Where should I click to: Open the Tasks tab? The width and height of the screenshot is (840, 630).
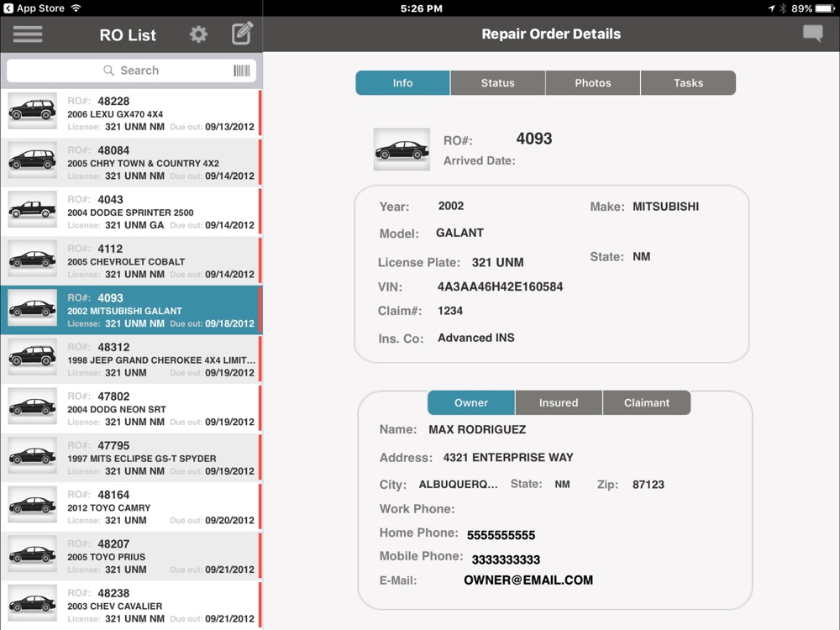pos(688,83)
